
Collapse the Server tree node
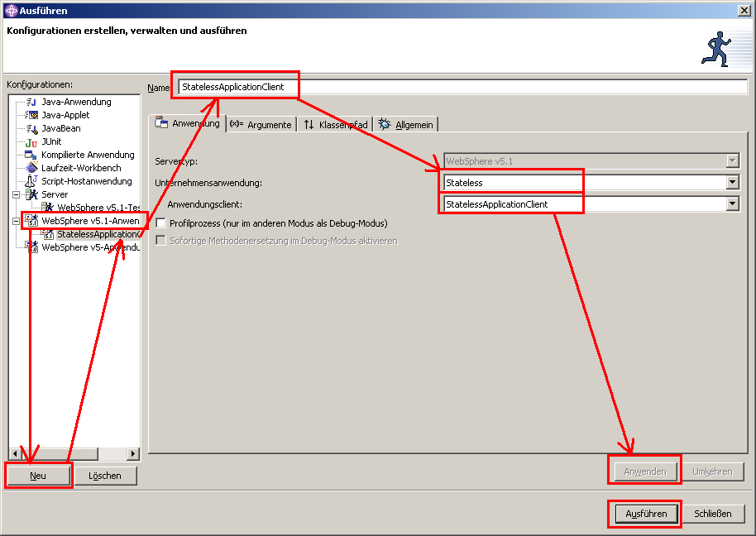coord(16,194)
